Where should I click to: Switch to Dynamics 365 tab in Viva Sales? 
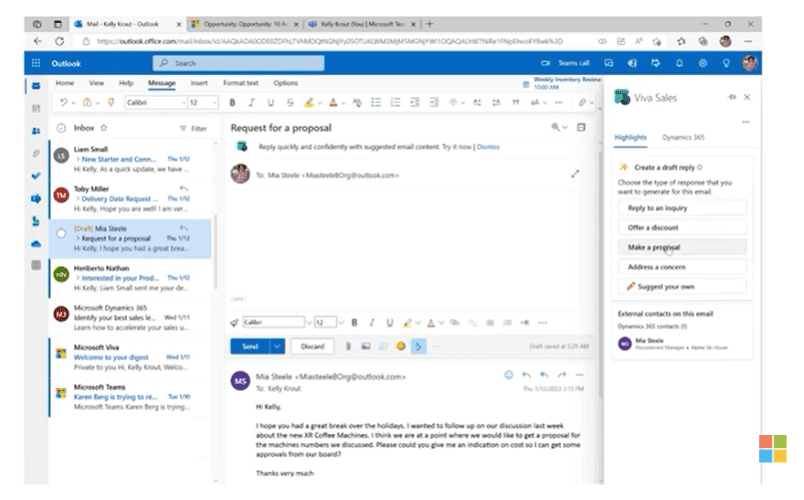point(683,137)
